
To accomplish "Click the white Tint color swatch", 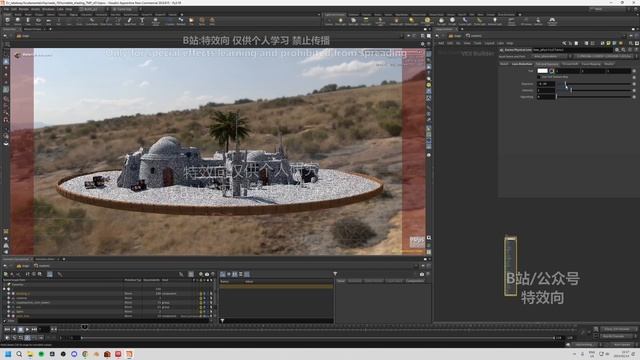I will (542, 71).
